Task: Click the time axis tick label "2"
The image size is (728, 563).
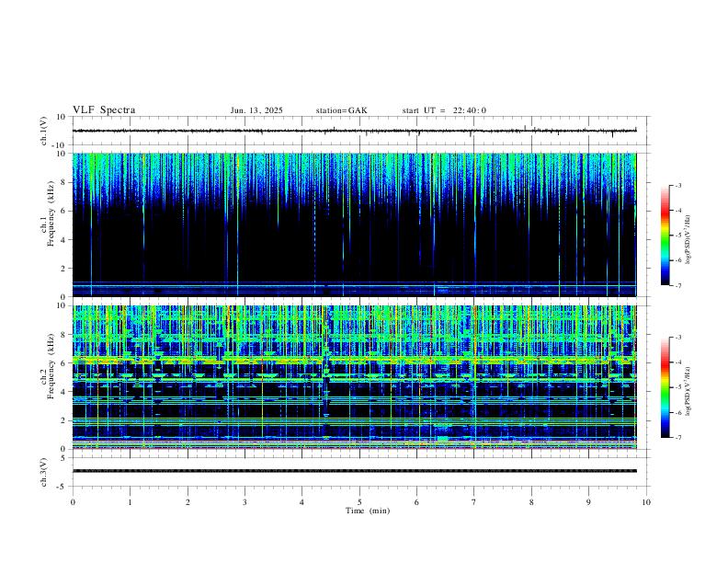Action: (188, 502)
